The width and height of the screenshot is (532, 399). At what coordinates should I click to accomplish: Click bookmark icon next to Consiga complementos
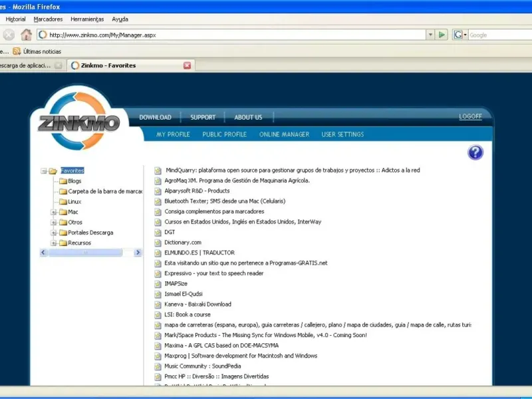[x=158, y=212]
